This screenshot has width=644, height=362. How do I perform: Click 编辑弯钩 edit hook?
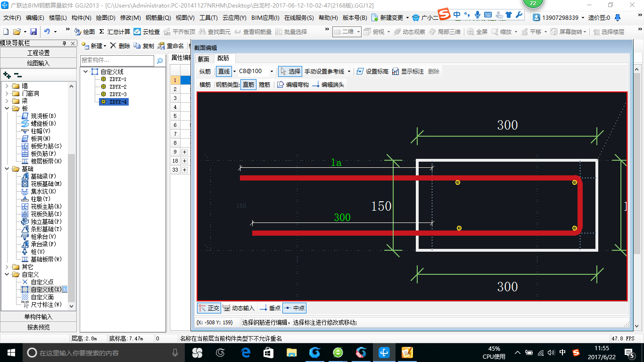click(293, 84)
